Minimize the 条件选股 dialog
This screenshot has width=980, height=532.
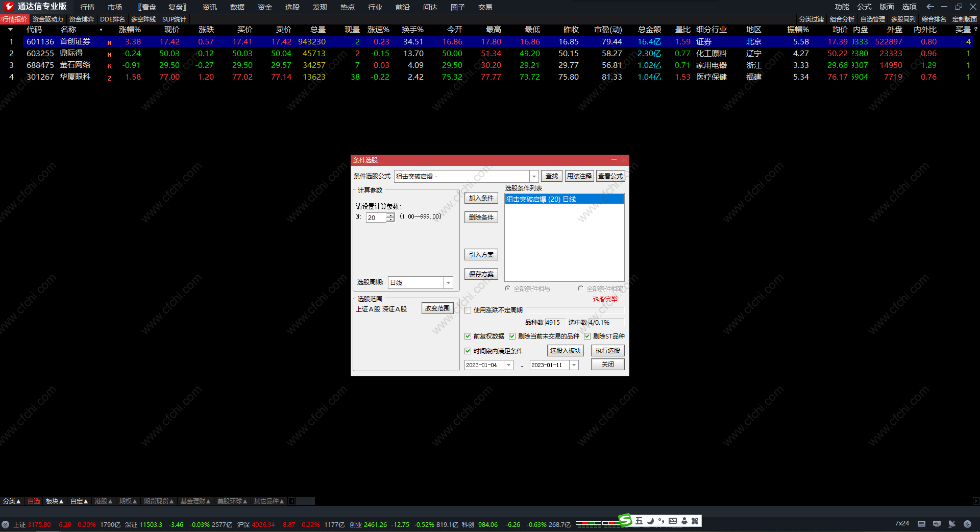tap(614, 160)
